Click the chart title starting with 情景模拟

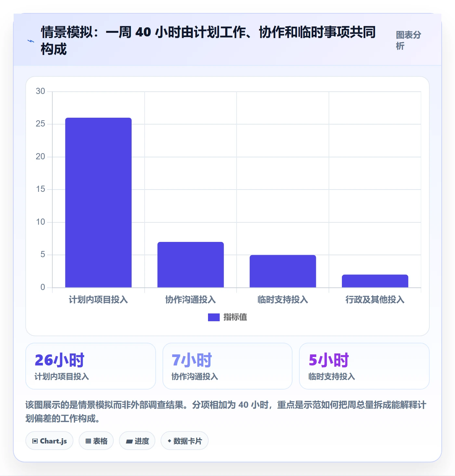click(208, 40)
